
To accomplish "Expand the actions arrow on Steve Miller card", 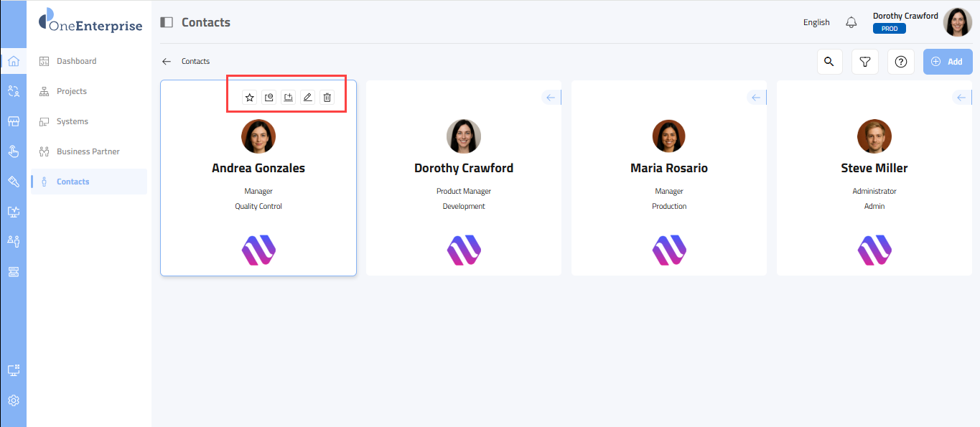I will 961,98.
